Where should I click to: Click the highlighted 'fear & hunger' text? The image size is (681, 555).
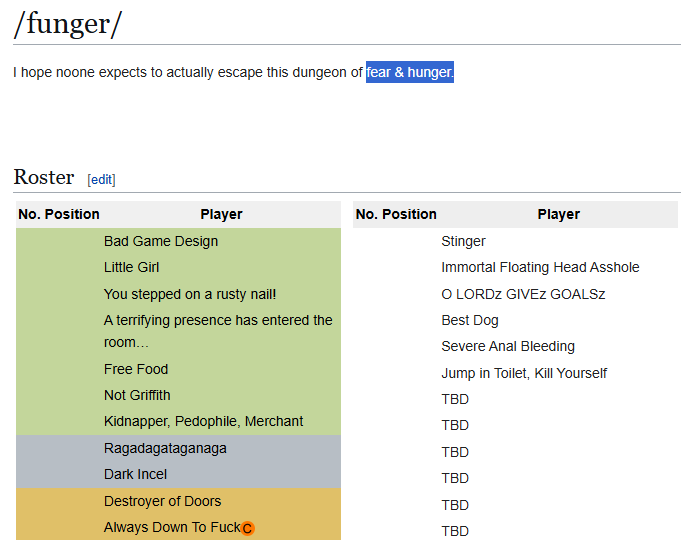(410, 72)
